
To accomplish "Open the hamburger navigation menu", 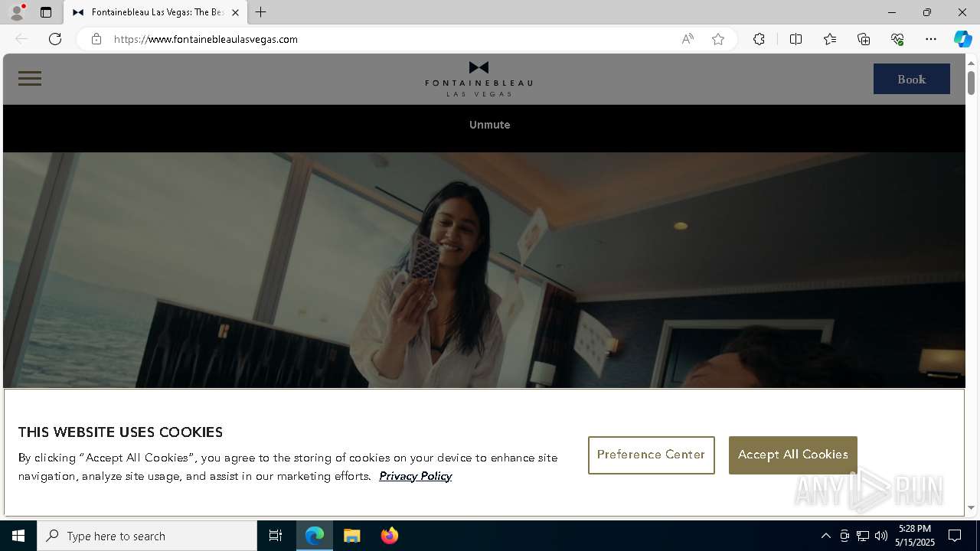I will tap(30, 78).
